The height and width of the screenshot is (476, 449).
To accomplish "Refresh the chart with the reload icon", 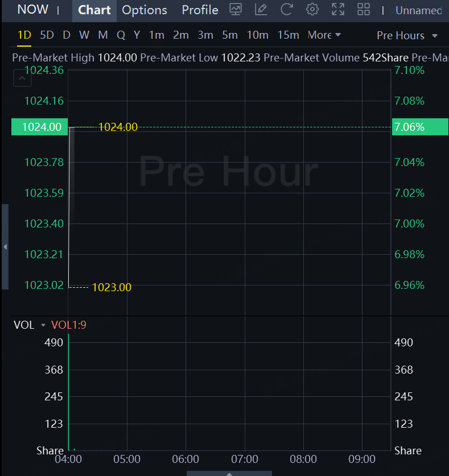I will pyautogui.click(x=286, y=10).
